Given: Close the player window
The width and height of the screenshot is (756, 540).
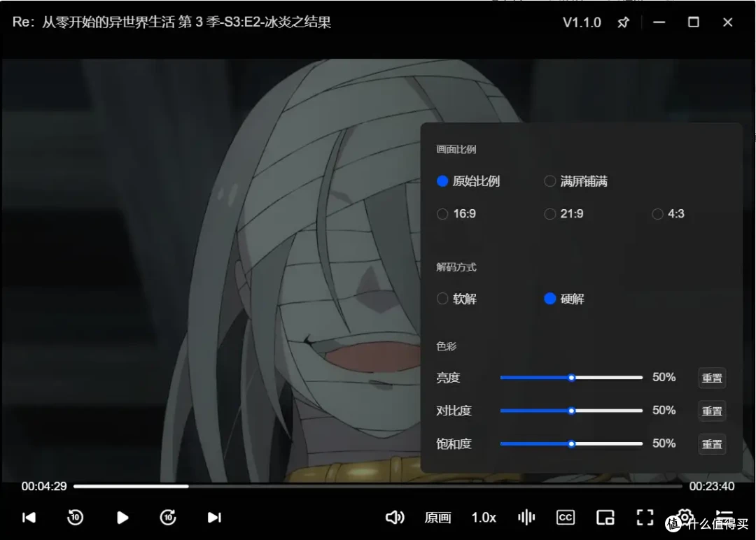Looking at the screenshot, I should point(727,22).
